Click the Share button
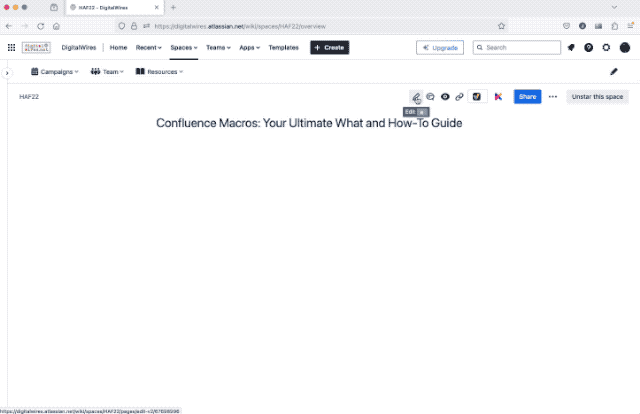The height and width of the screenshot is (414, 640). [x=527, y=97]
